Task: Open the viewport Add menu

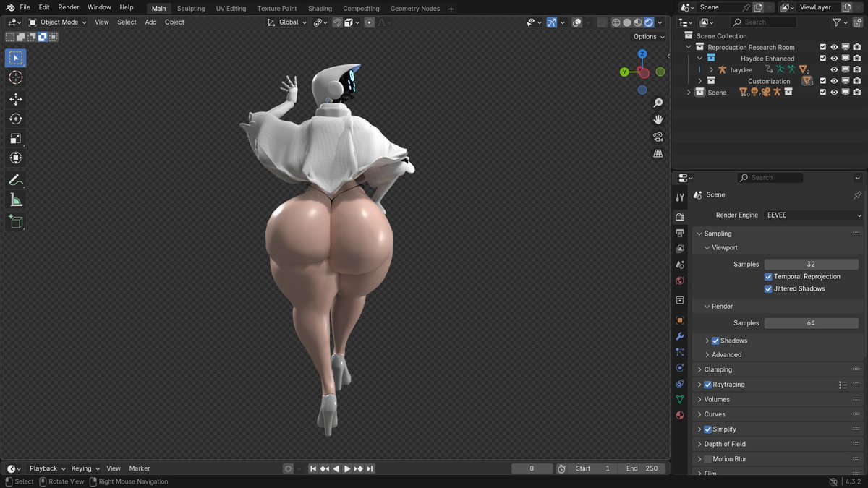Action: coord(150,22)
